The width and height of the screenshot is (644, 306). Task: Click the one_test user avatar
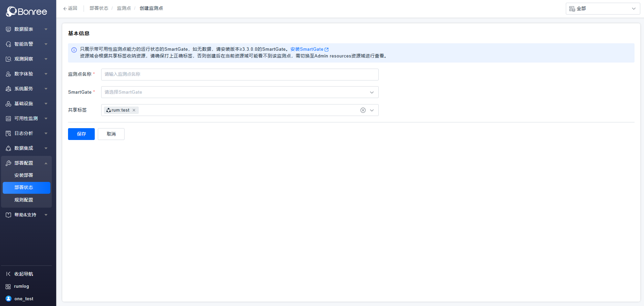click(x=8, y=299)
